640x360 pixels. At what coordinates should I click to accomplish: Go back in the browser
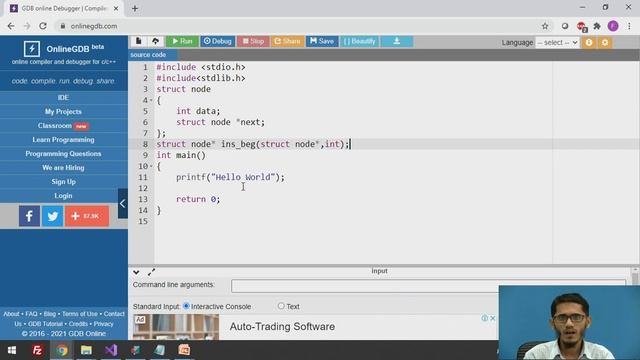click(x=11, y=26)
